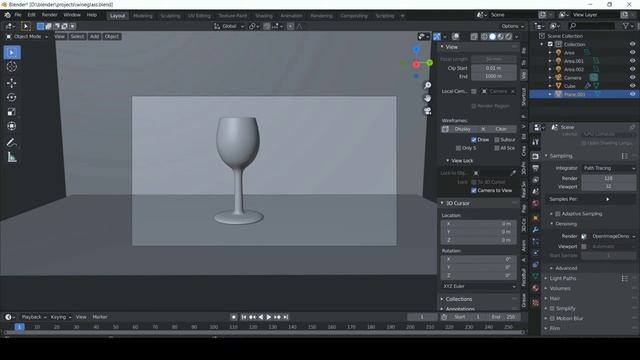Open the XYZ Euler rotation mode dropdown
The height and width of the screenshot is (360, 640).
[479, 287]
